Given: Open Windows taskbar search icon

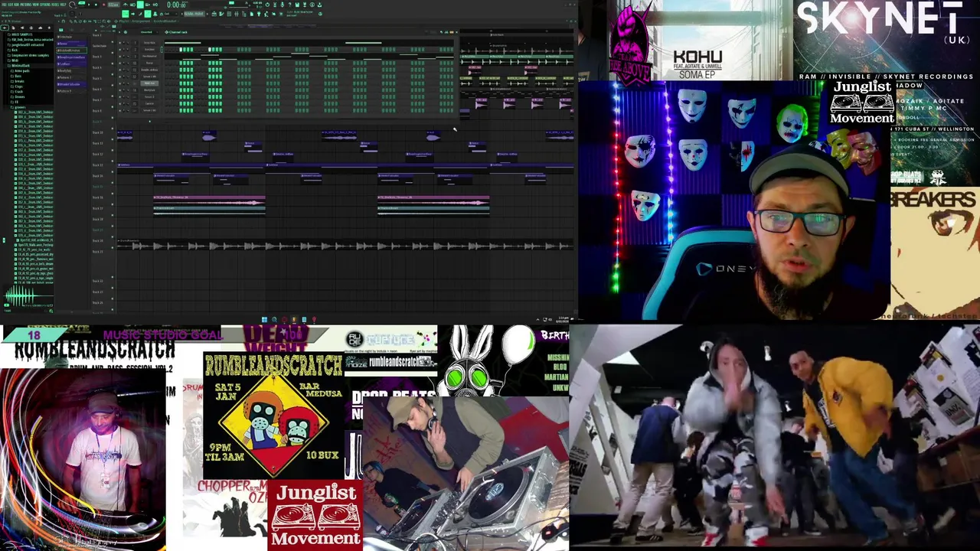Looking at the screenshot, I should point(274,320).
